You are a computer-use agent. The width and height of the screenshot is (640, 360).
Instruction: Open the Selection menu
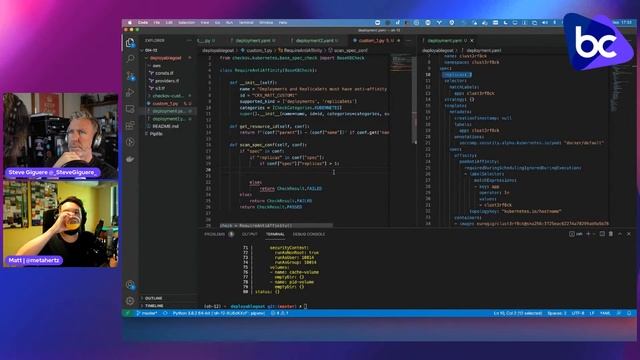coord(187,23)
